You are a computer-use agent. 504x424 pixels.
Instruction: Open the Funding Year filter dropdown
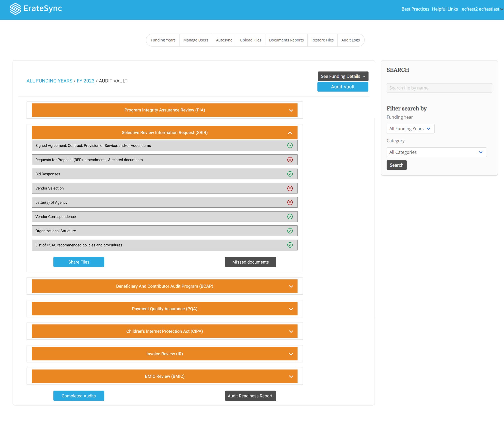coord(410,129)
